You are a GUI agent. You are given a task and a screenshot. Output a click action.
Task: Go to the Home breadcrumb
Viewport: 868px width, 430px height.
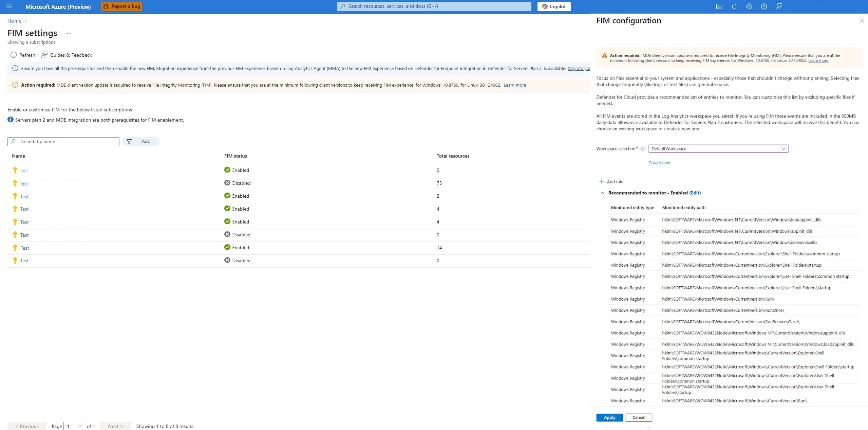[14, 21]
